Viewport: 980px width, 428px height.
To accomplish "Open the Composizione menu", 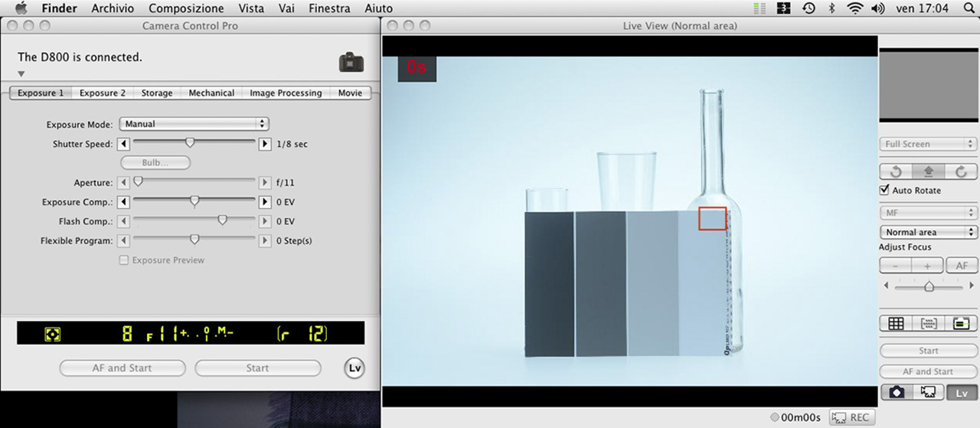I will coord(186,8).
